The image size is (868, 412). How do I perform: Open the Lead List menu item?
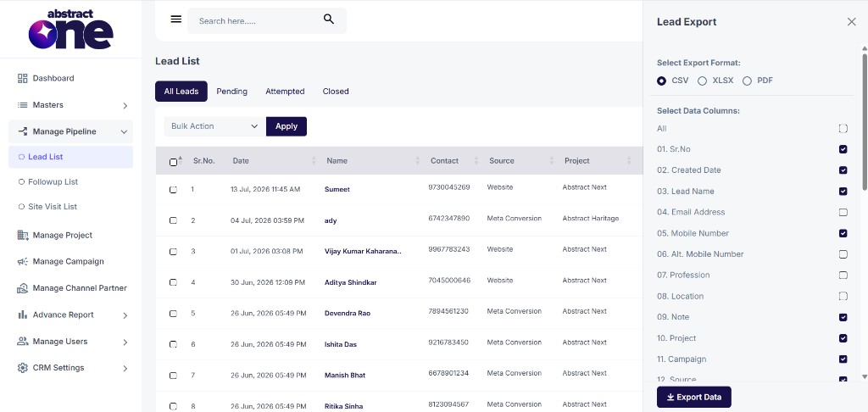71,157
